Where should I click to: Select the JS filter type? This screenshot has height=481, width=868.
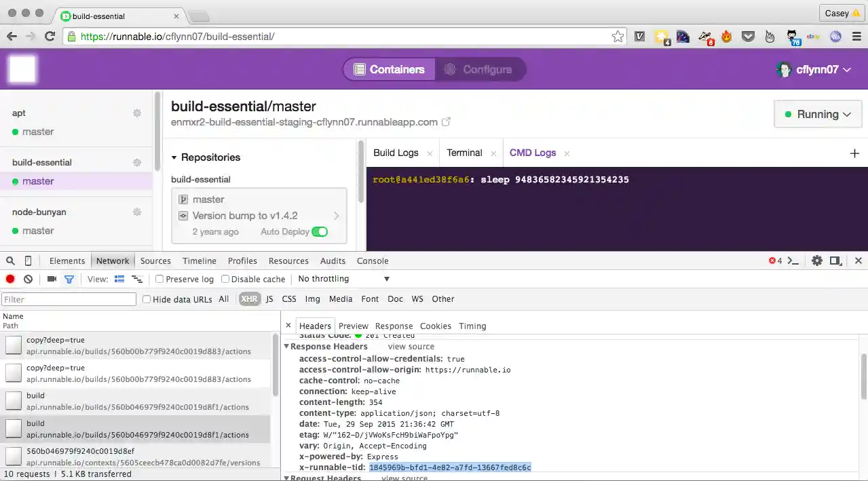(x=269, y=299)
